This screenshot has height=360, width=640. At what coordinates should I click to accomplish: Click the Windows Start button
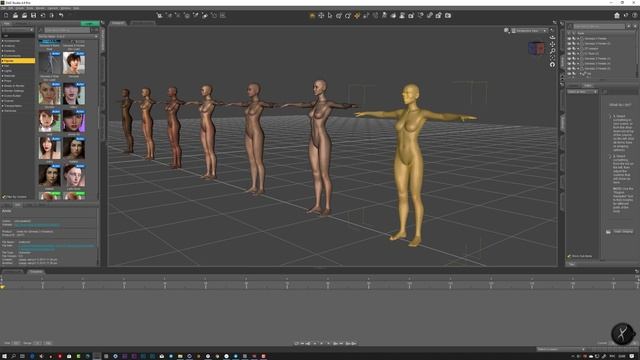pos(4,356)
